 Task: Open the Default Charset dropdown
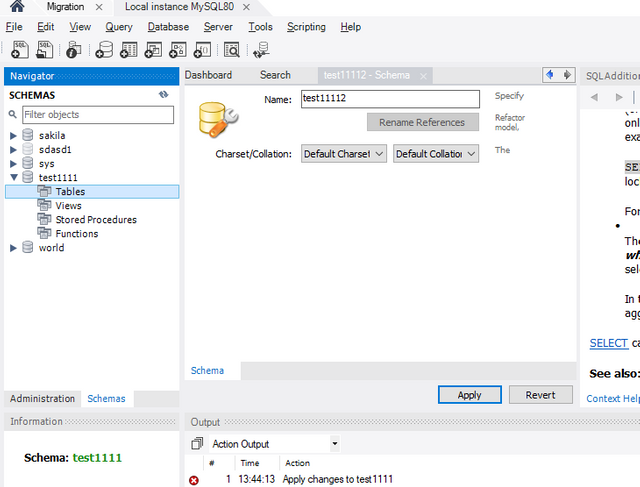tap(344, 154)
